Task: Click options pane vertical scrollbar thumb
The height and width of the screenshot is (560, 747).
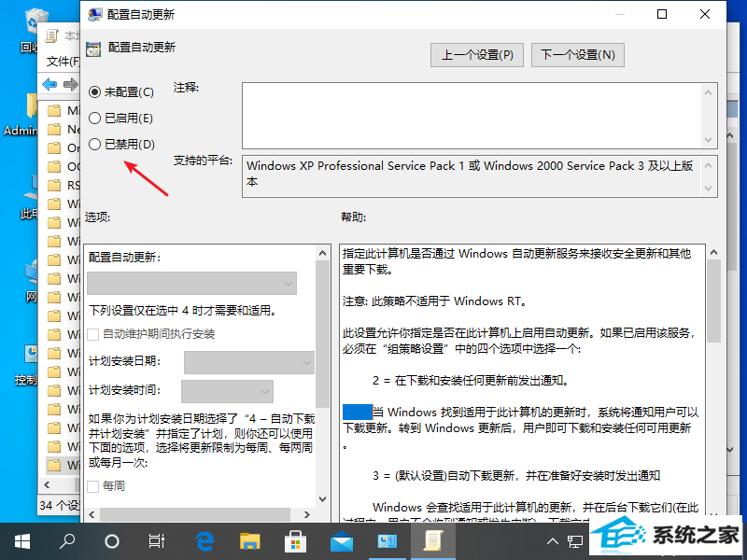Action: 322,333
